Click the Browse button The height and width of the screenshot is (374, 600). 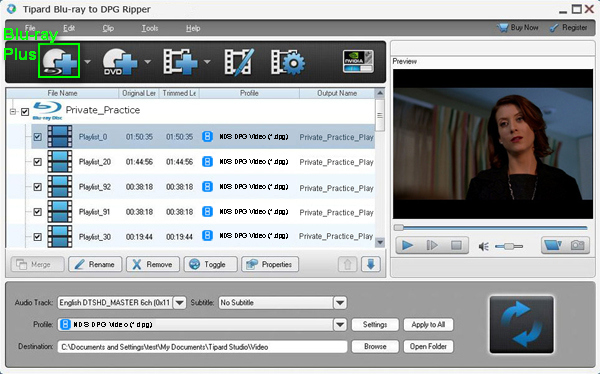[x=375, y=346]
